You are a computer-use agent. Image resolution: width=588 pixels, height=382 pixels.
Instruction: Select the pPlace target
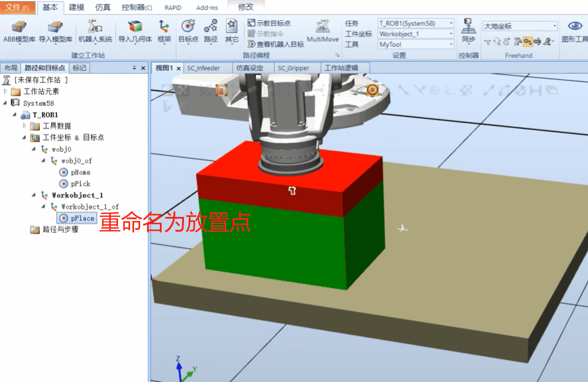coord(77,218)
